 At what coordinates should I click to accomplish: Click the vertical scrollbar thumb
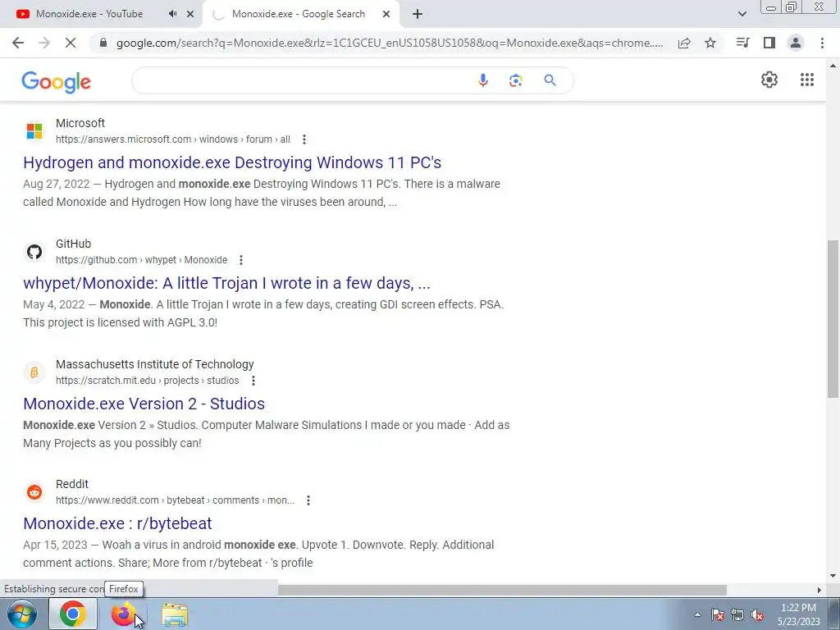tap(833, 318)
